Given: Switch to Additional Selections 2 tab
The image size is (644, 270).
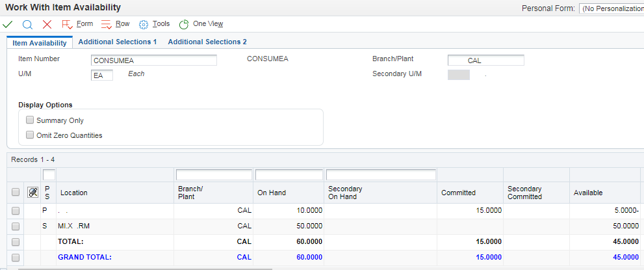Looking at the screenshot, I should tap(207, 42).
